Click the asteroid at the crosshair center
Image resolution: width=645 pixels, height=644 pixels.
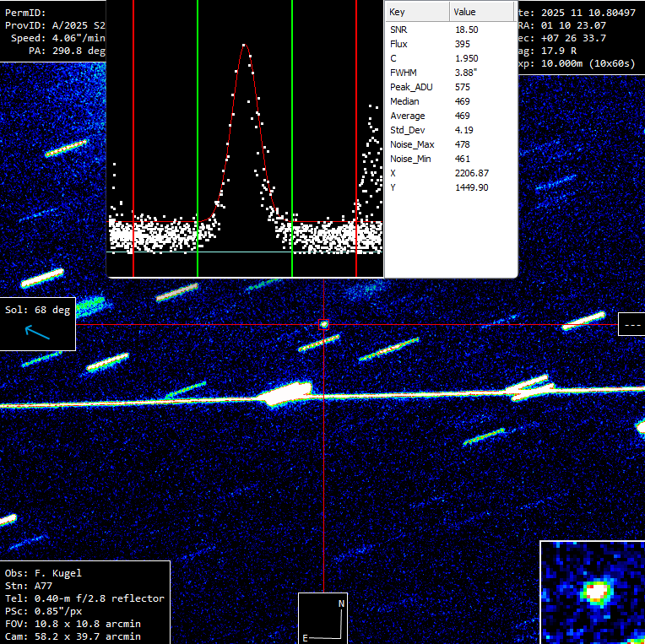(x=324, y=324)
